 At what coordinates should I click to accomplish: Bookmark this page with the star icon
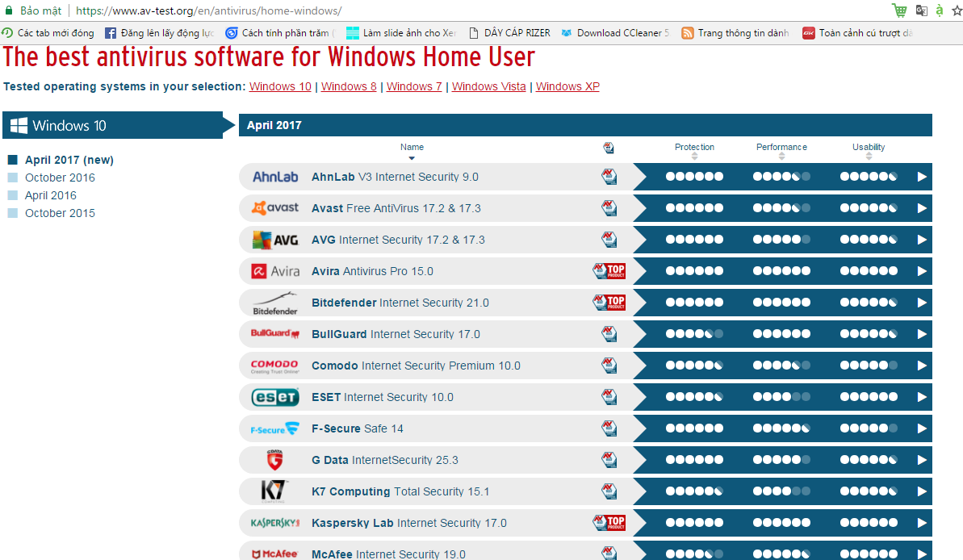coord(957,10)
